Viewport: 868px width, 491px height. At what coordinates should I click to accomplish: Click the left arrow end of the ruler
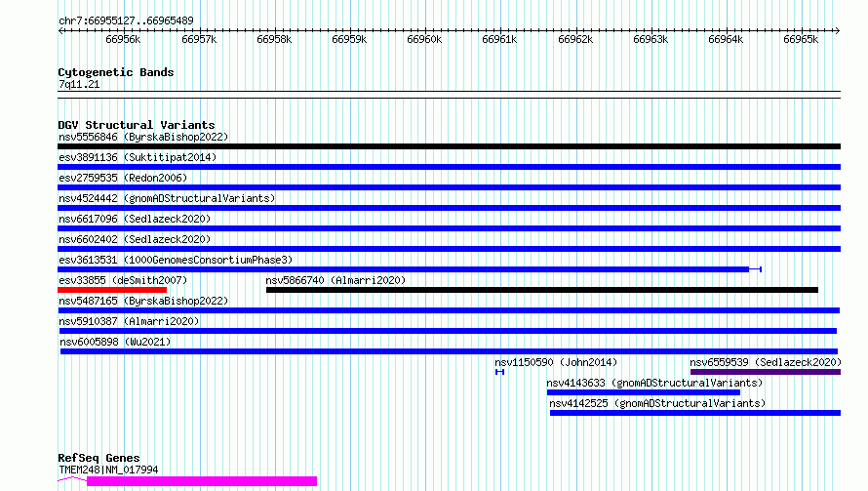[60, 30]
